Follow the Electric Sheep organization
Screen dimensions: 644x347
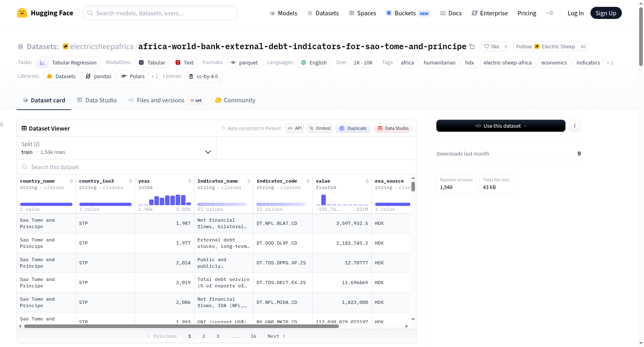coord(524,46)
